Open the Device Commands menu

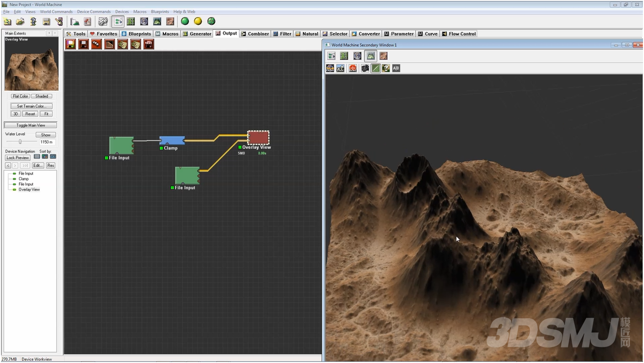pos(94,12)
